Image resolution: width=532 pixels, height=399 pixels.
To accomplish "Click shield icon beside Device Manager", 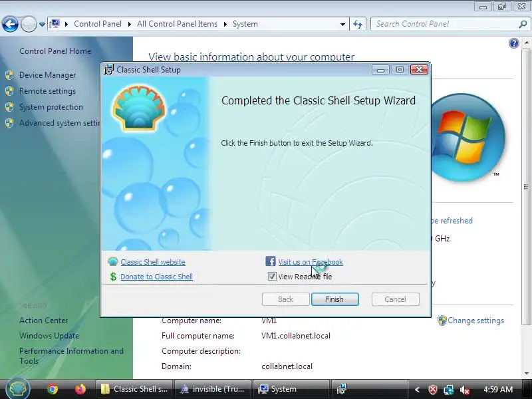I will pyautogui.click(x=9, y=75).
